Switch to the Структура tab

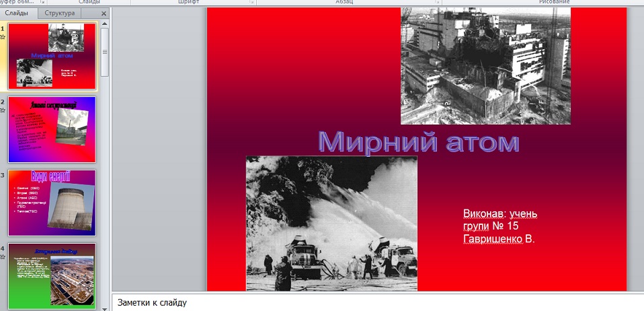pyautogui.click(x=60, y=13)
